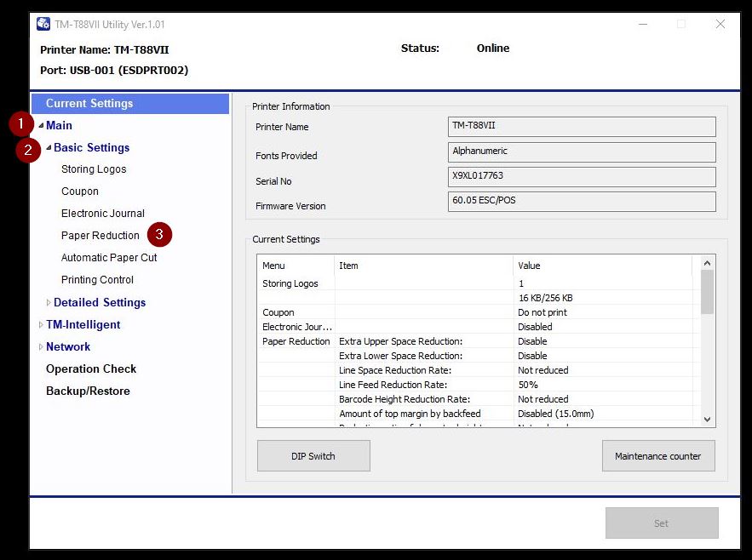
Task: Select TM-Intelligent tree item
Action: tap(83, 324)
